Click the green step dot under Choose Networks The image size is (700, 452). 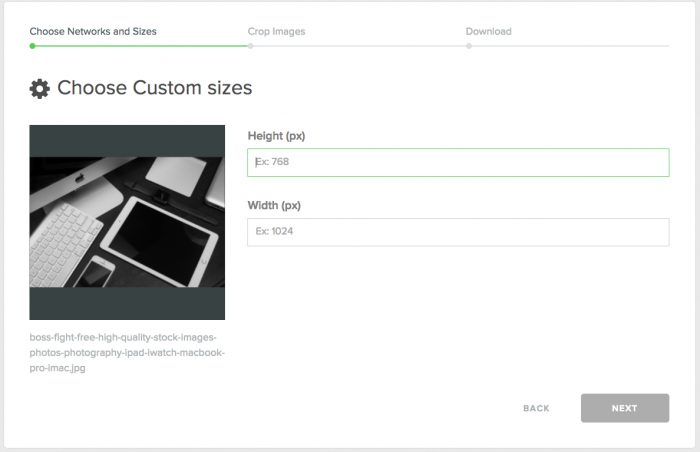32,46
